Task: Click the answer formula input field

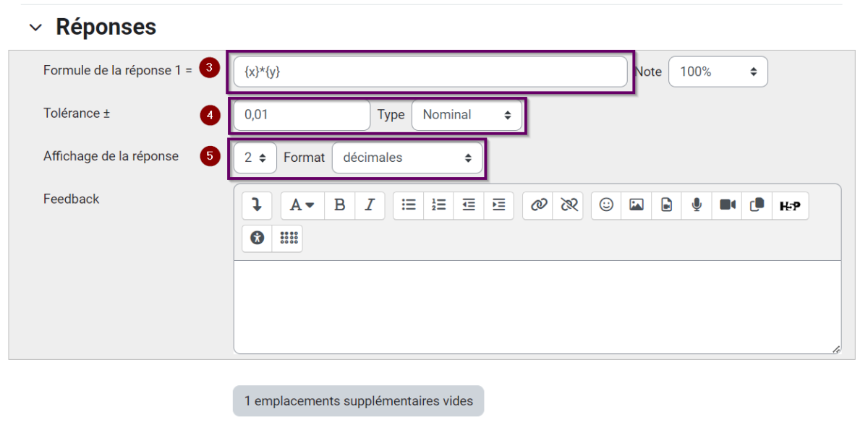Action: [x=430, y=72]
